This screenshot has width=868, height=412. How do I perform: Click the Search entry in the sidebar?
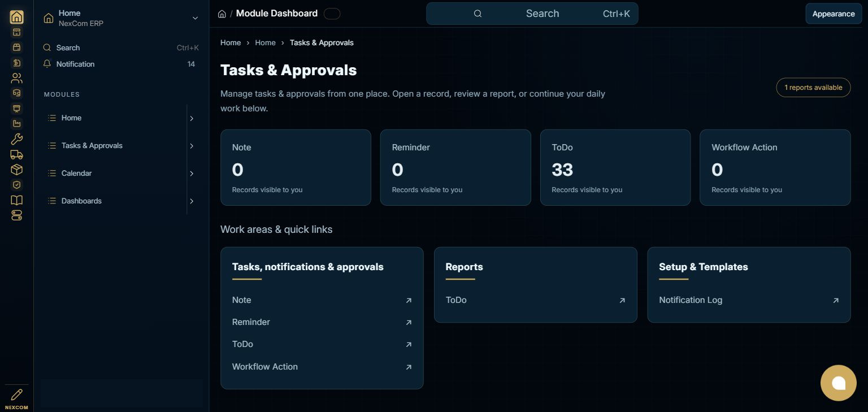click(121, 47)
